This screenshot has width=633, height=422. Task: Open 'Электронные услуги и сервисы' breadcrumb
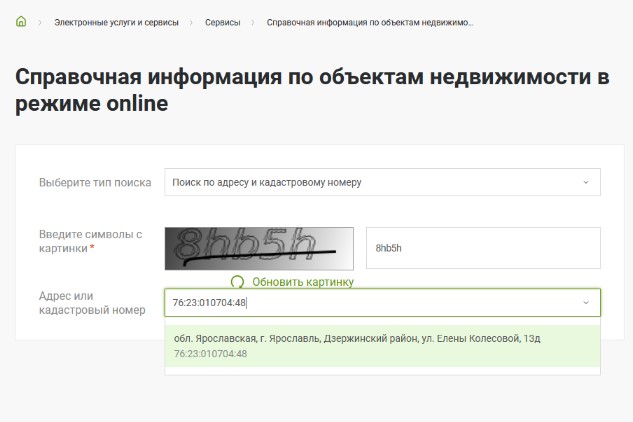tap(116, 23)
